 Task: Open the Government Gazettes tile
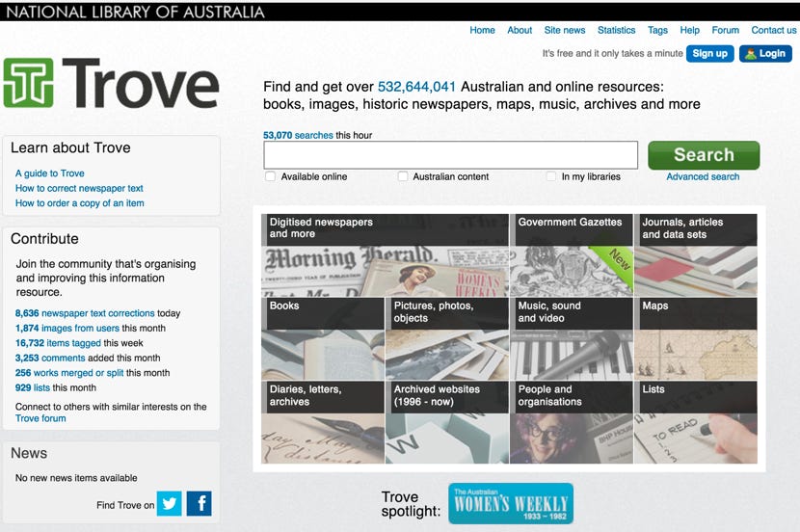(x=571, y=254)
